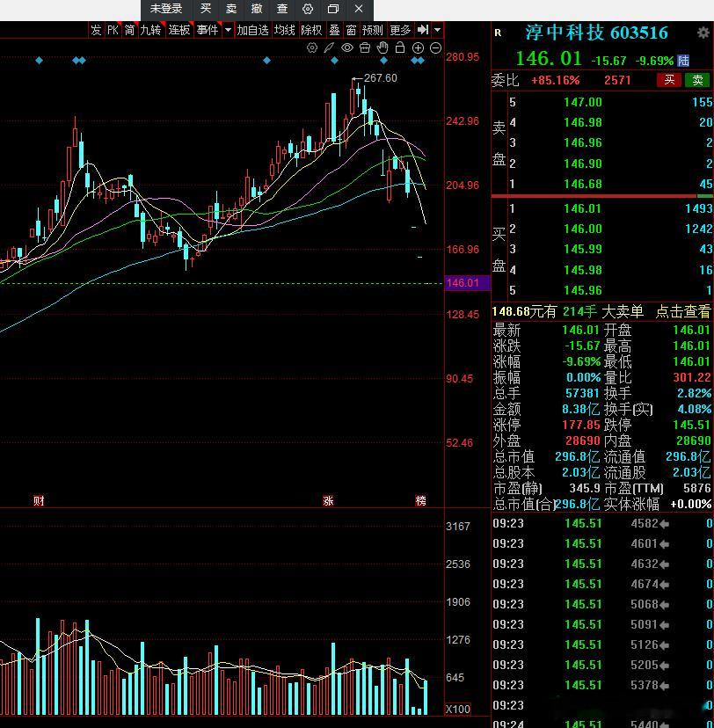Click the tick row with volume 5378

click(602, 685)
